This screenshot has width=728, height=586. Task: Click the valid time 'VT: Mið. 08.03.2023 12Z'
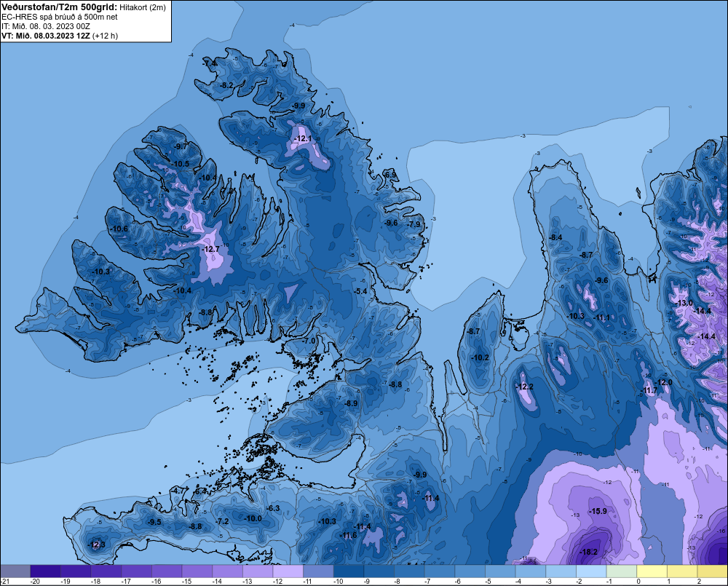coord(46,36)
